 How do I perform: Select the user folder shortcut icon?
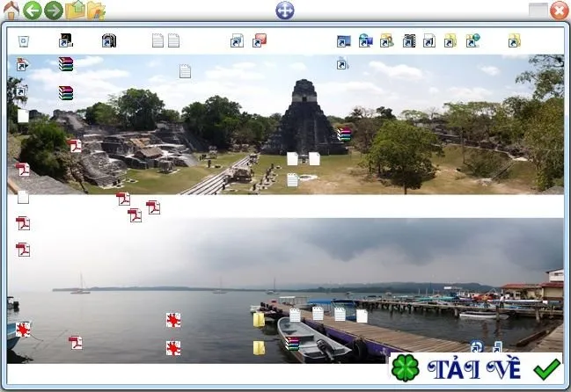point(387,40)
